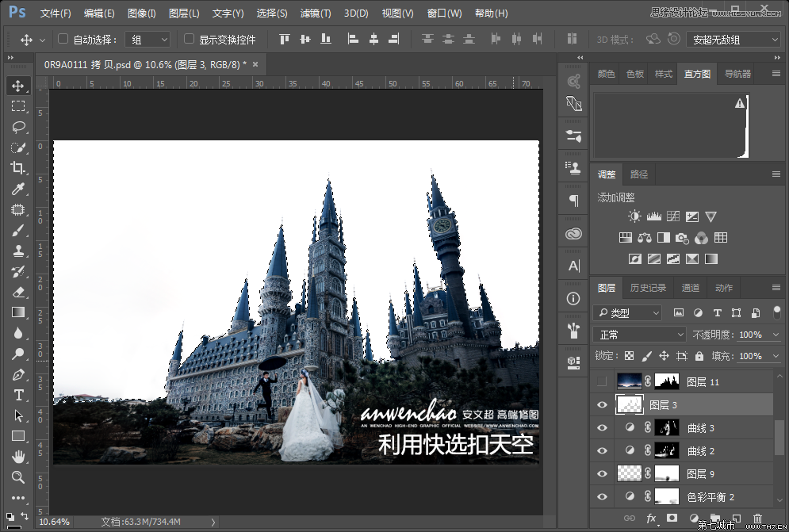Select the Lasso tool
Image resolution: width=789 pixels, height=532 pixels.
tap(18, 126)
